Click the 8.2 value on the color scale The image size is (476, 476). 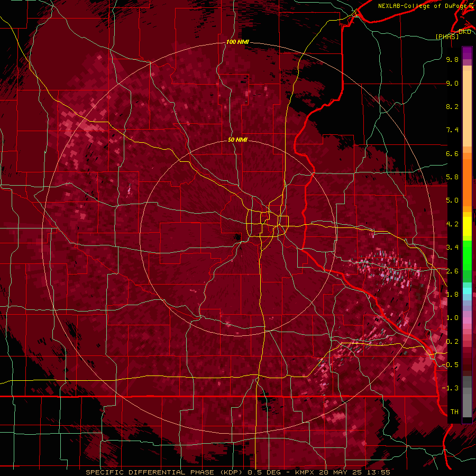tap(452, 106)
